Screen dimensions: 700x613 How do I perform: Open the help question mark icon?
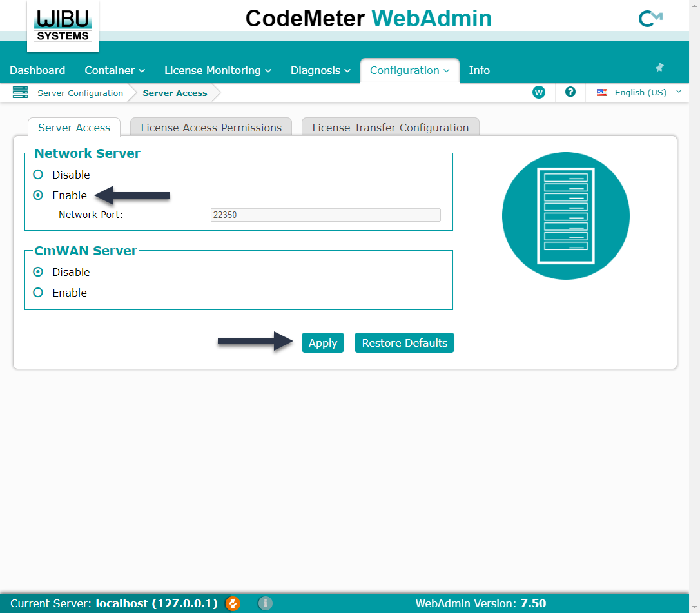coord(570,92)
